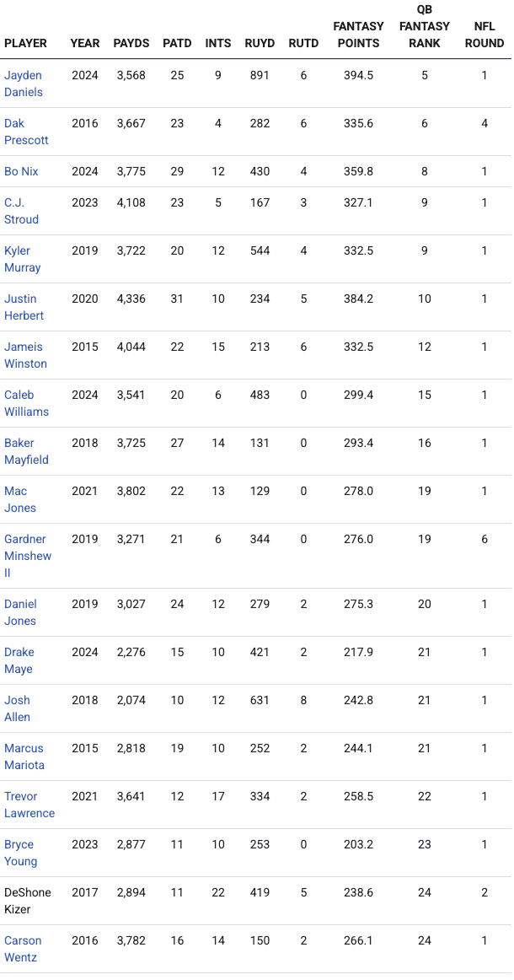Click the Mac Jones link

(19, 499)
